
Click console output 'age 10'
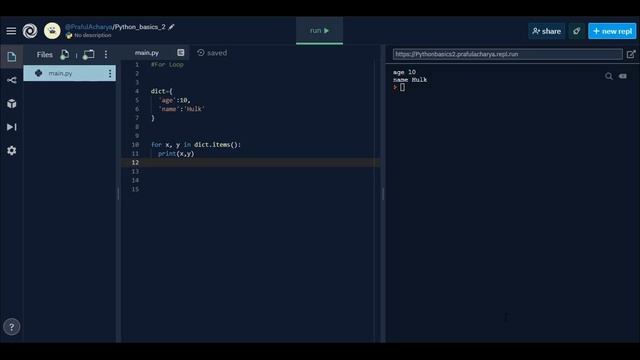click(x=404, y=72)
